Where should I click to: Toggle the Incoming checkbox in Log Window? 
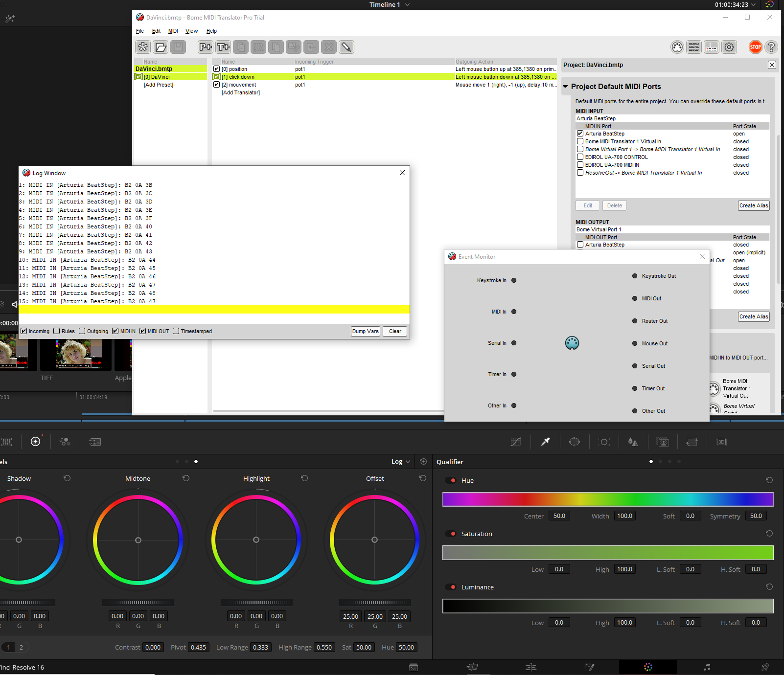(x=23, y=331)
